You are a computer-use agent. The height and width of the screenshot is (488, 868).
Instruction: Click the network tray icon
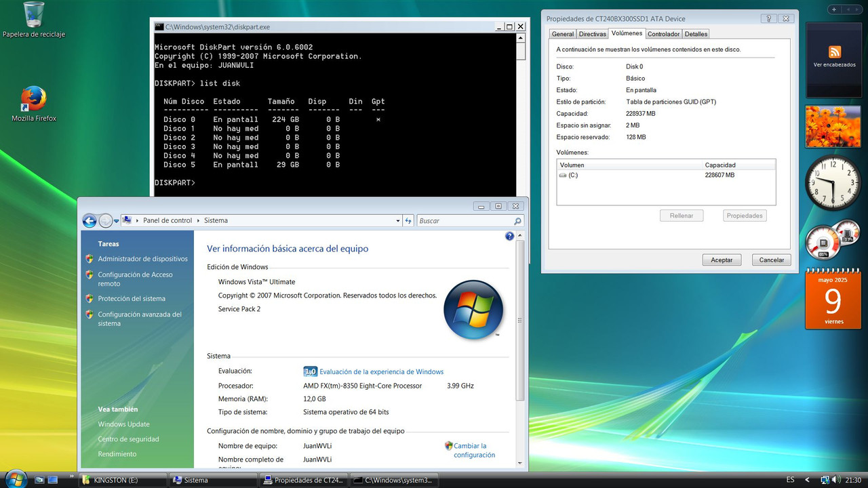(825, 480)
